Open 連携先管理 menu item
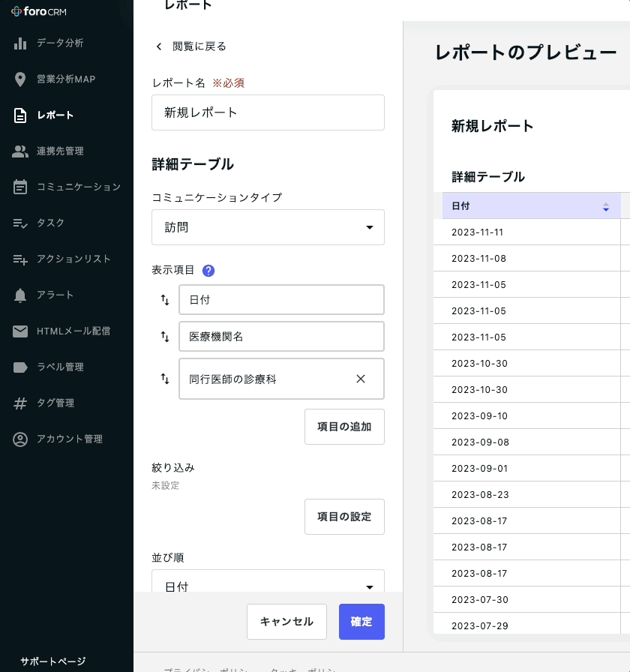 60,151
